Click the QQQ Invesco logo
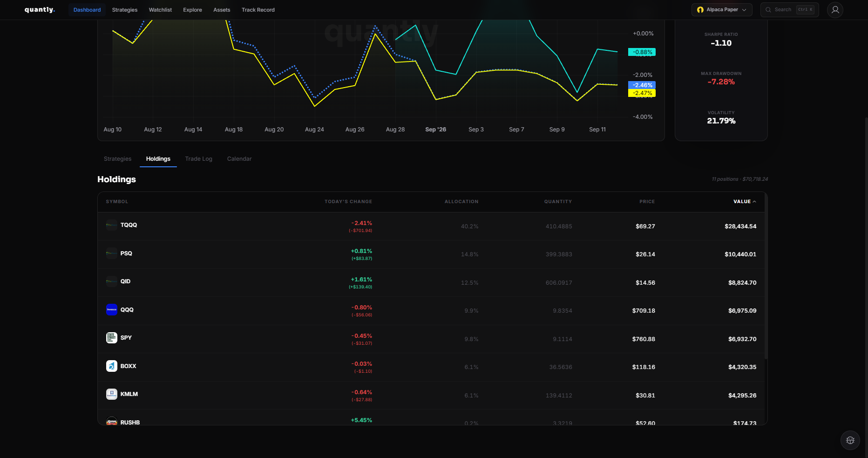The image size is (868, 458). click(111, 310)
